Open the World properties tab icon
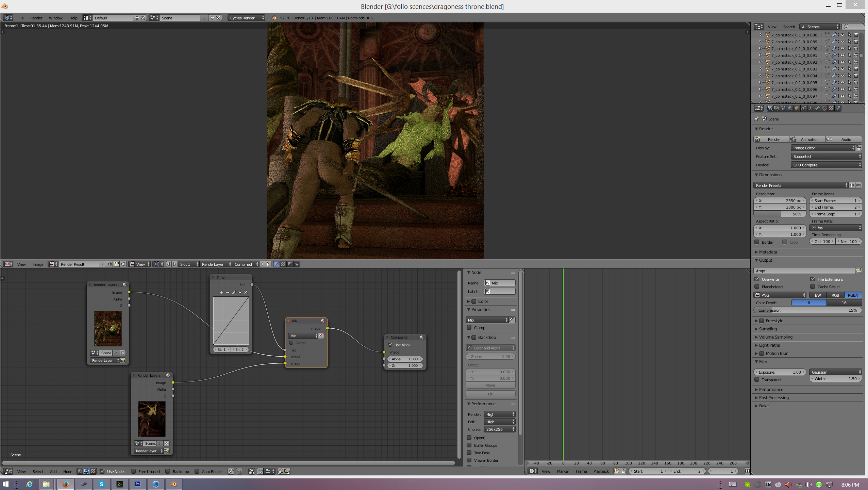 tap(790, 108)
